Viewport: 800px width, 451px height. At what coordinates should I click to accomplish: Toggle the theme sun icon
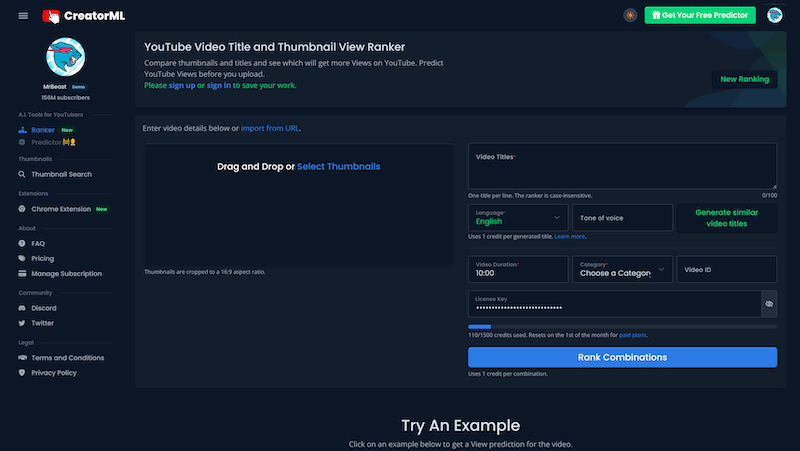[x=630, y=15]
